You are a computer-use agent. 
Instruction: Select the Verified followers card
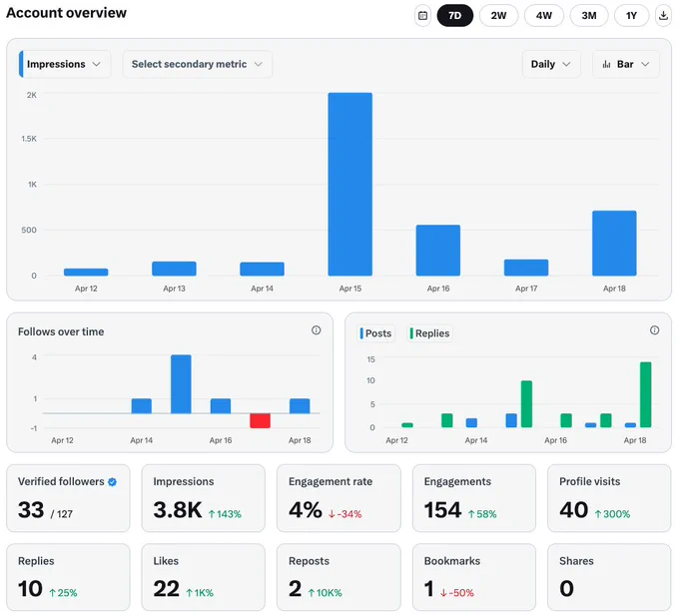point(68,498)
